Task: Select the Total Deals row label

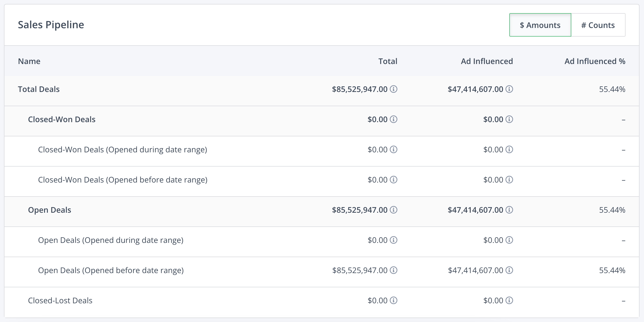Action: (39, 89)
